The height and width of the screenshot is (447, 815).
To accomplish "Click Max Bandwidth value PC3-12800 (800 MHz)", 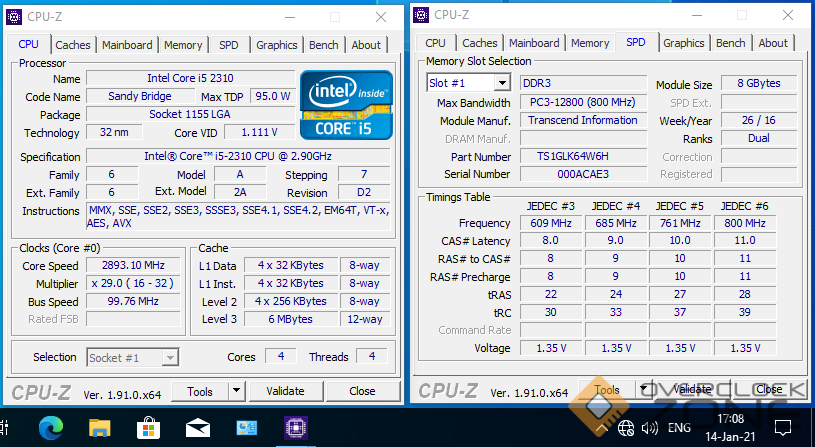I will (x=583, y=102).
